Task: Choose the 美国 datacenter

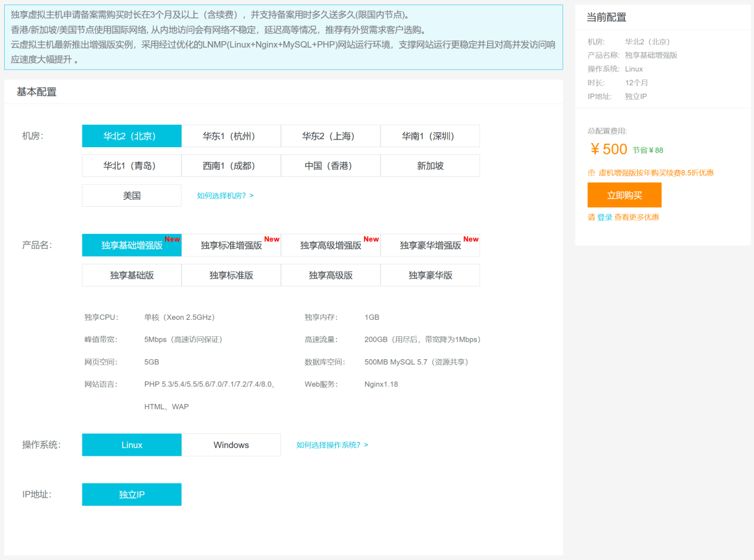Action: 131,195
